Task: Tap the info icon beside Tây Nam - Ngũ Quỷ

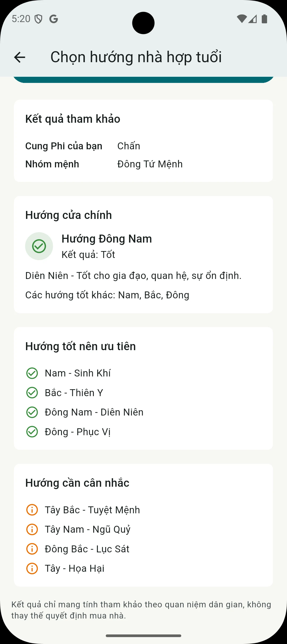Action: pos(32,529)
